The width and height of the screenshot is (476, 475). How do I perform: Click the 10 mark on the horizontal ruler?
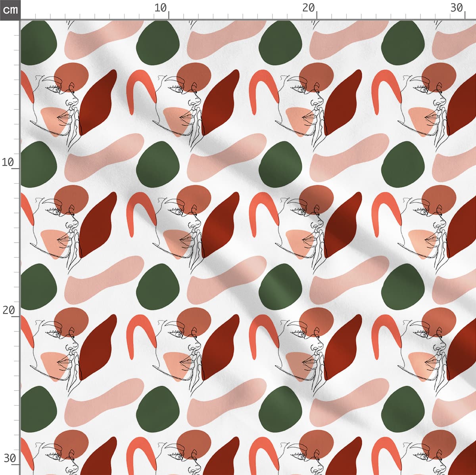click(161, 8)
